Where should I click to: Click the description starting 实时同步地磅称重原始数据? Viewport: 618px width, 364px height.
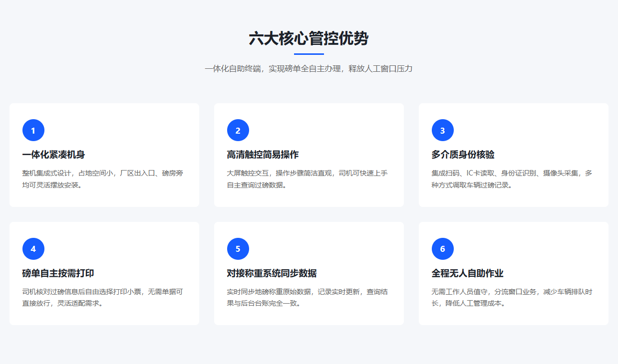(x=308, y=297)
